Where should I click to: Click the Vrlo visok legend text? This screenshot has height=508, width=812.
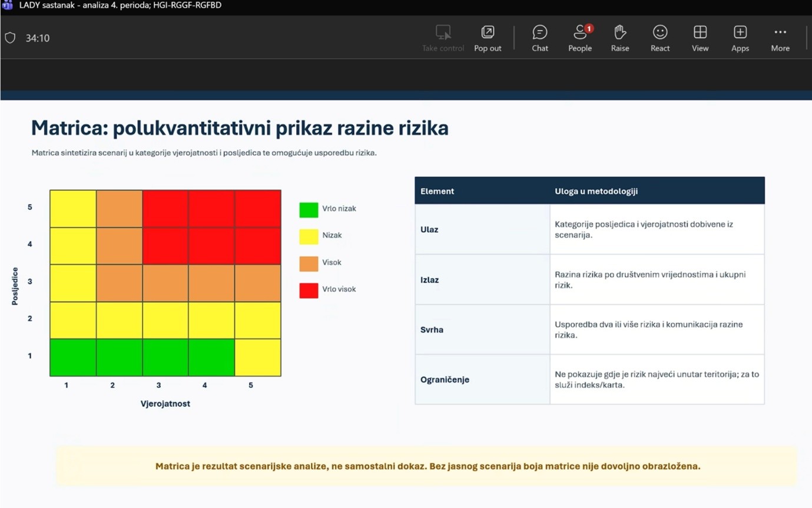(x=339, y=289)
